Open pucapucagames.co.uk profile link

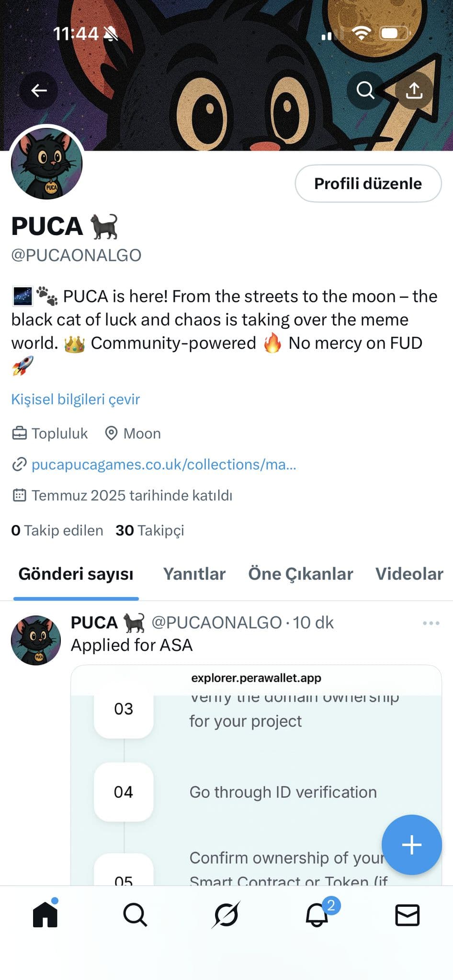163,464
